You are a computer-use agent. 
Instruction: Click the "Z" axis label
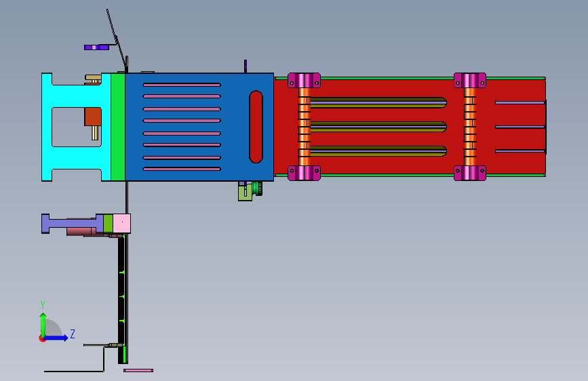(x=73, y=334)
